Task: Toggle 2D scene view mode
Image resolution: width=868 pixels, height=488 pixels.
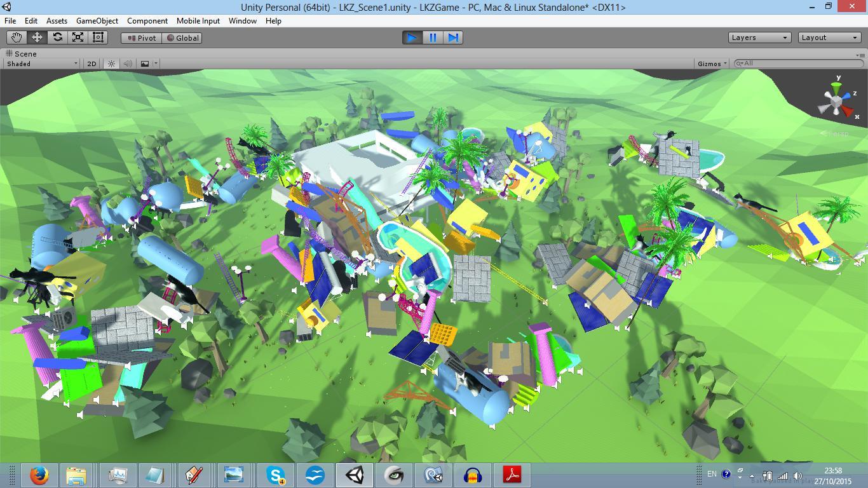Action: 92,64
